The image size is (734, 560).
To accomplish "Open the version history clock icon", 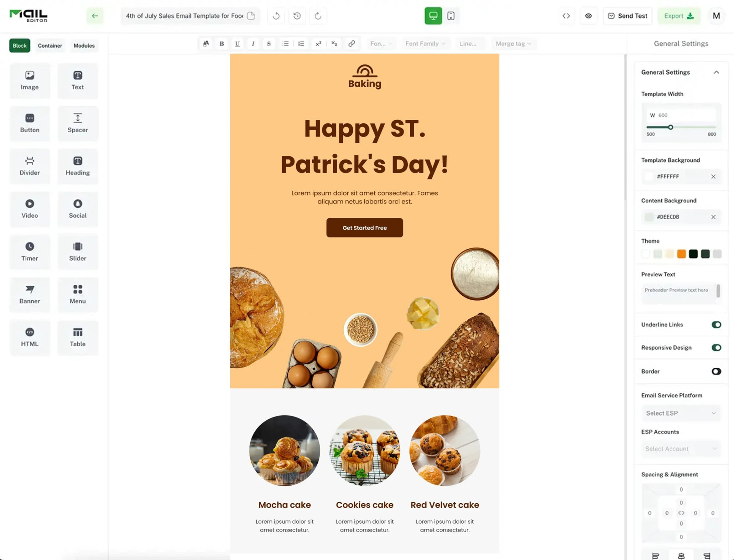I will pos(297,16).
